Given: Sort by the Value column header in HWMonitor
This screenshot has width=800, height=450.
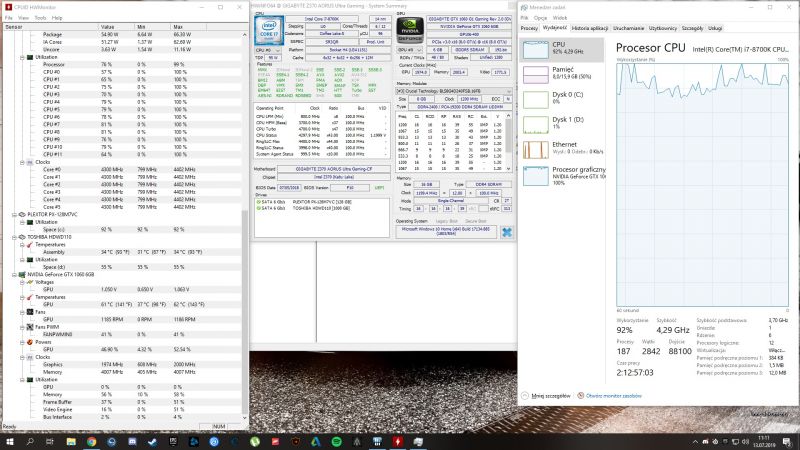Looking at the screenshot, I should point(116,27).
